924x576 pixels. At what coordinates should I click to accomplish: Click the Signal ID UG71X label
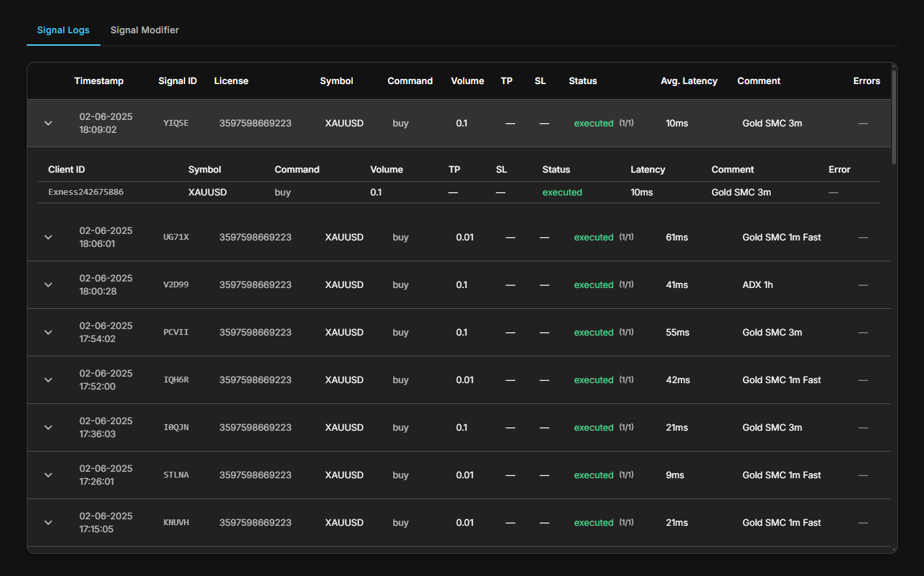pyautogui.click(x=176, y=237)
